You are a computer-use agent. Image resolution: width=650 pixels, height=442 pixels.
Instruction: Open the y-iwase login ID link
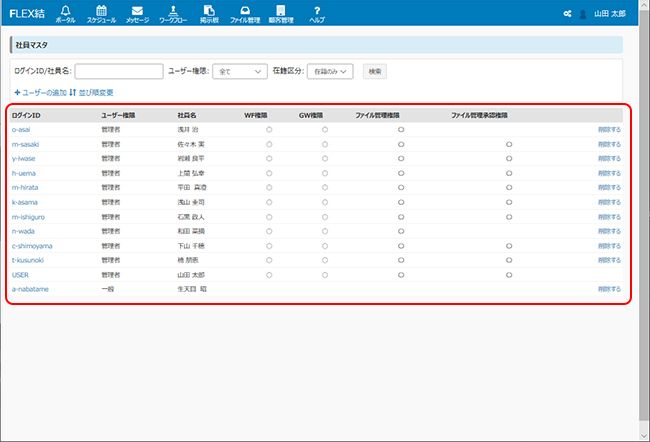[x=24, y=159]
